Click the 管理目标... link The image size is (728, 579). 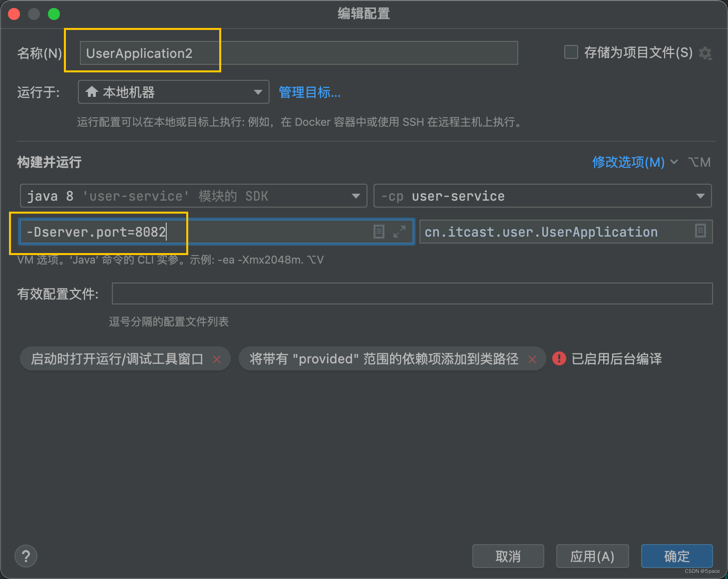coord(310,92)
